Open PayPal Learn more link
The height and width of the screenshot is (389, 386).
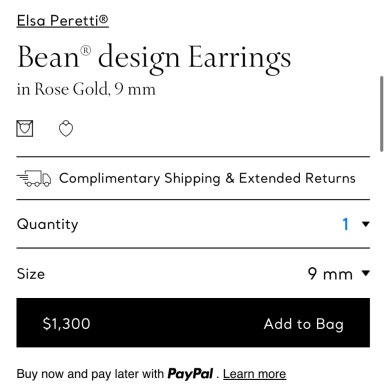click(x=254, y=374)
